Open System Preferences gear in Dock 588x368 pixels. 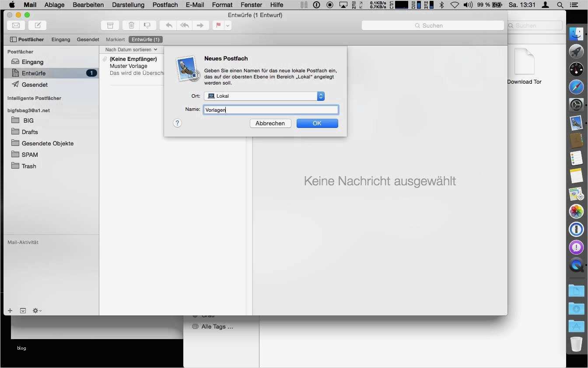(x=576, y=105)
